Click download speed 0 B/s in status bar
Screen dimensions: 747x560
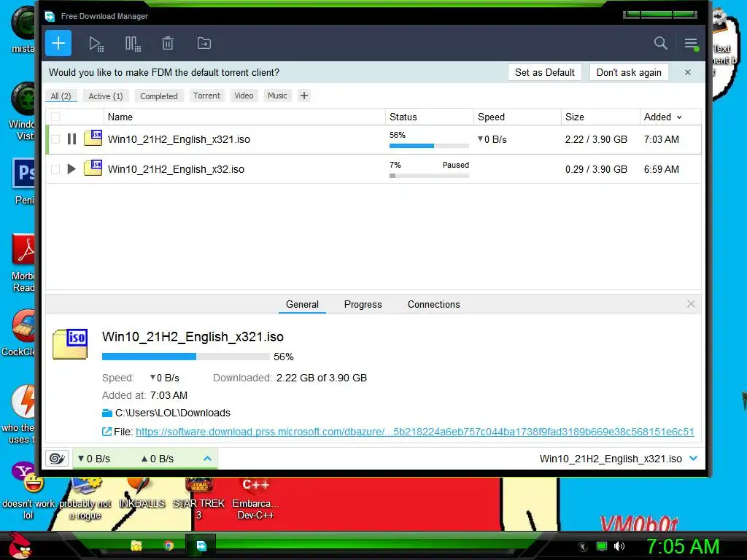[94, 459]
